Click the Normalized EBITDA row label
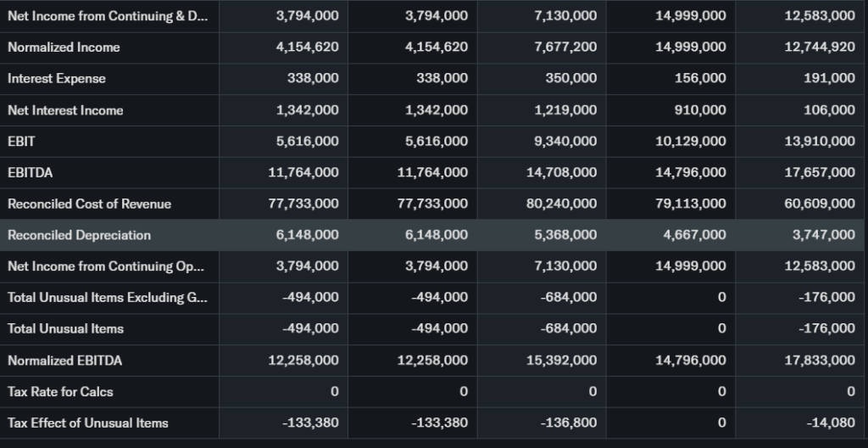The height and width of the screenshot is (448, 868). pyautogui.click(x=64, y=361)
